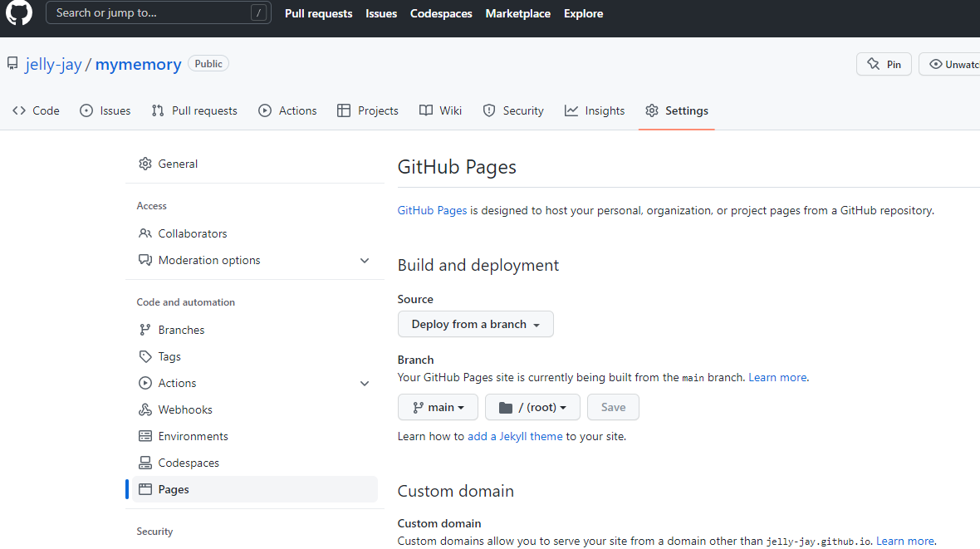
Task: Click Learn more about custom domains
Action: pos(905,541)
